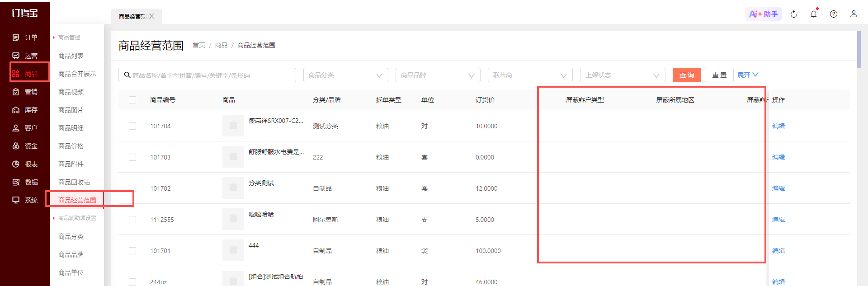The height and width of the screenshot is (286, 868).
Task: Check the row checkbox for 101704
Action: (132, 126)
